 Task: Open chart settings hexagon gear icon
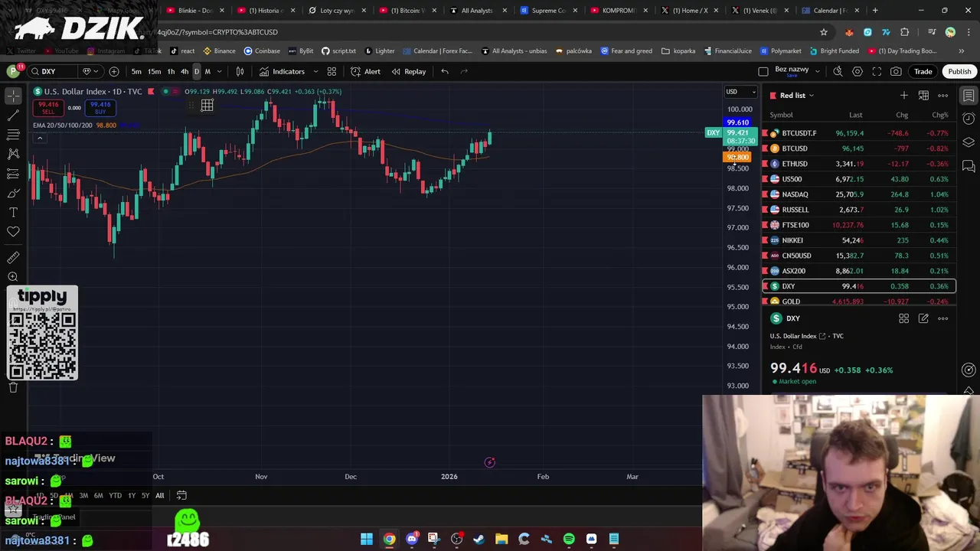[857, 71]
